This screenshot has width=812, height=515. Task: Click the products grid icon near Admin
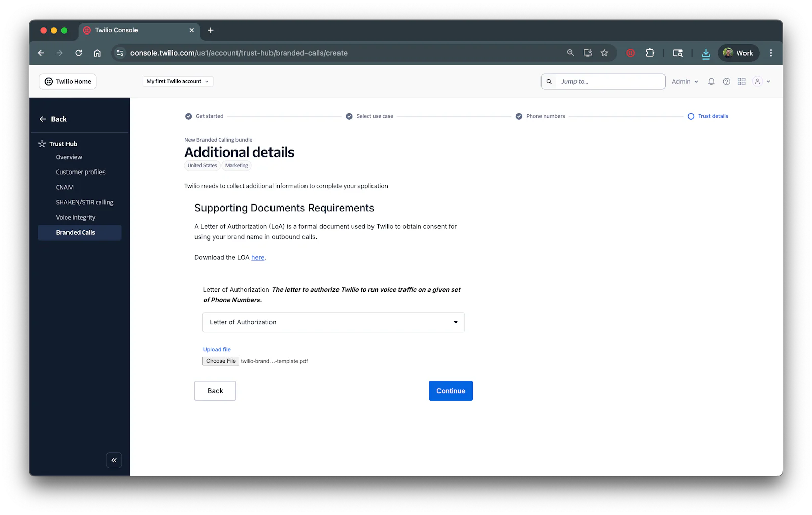coord(741,81)
